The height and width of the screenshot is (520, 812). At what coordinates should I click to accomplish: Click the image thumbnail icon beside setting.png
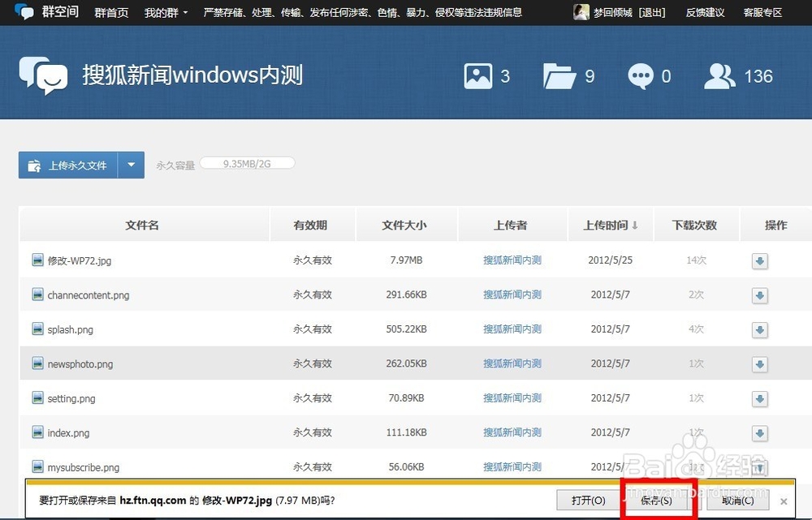pos(37,398)
